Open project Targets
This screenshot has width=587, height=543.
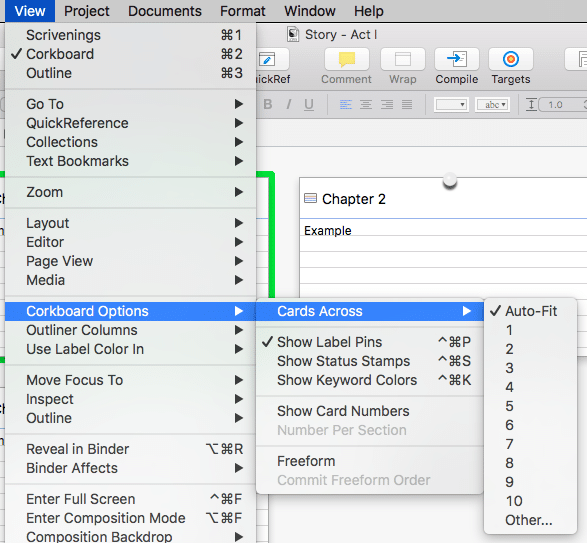click(511, 59)
